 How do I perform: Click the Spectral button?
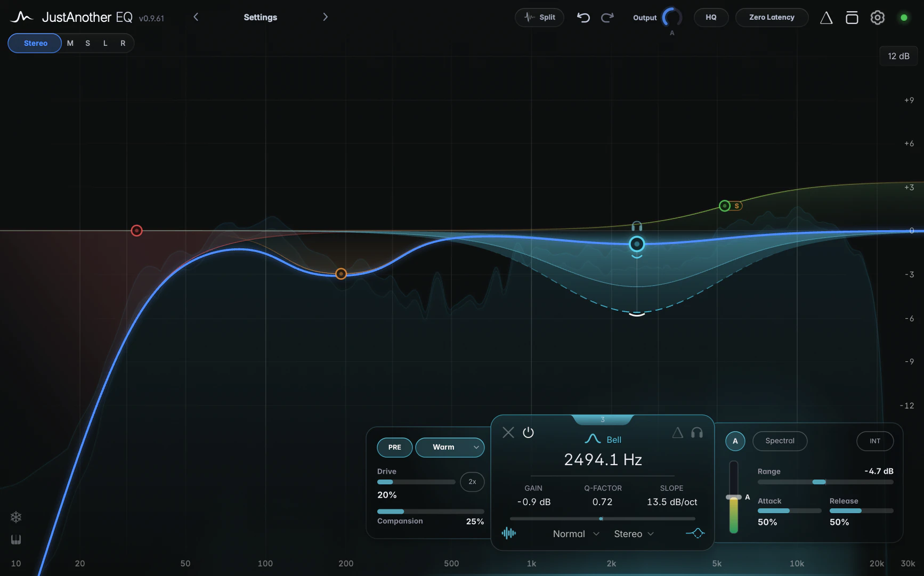780,441
